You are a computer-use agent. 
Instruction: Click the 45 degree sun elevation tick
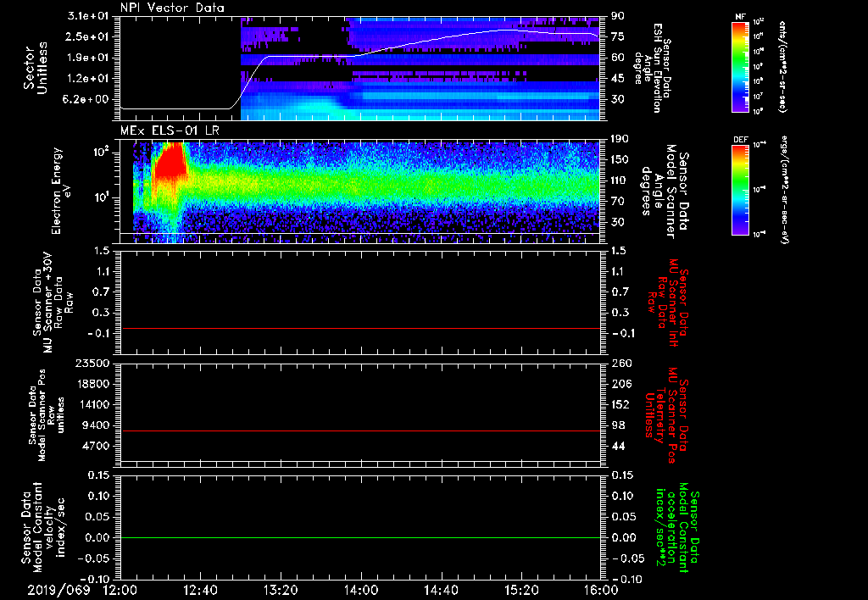tap(617, 79)
